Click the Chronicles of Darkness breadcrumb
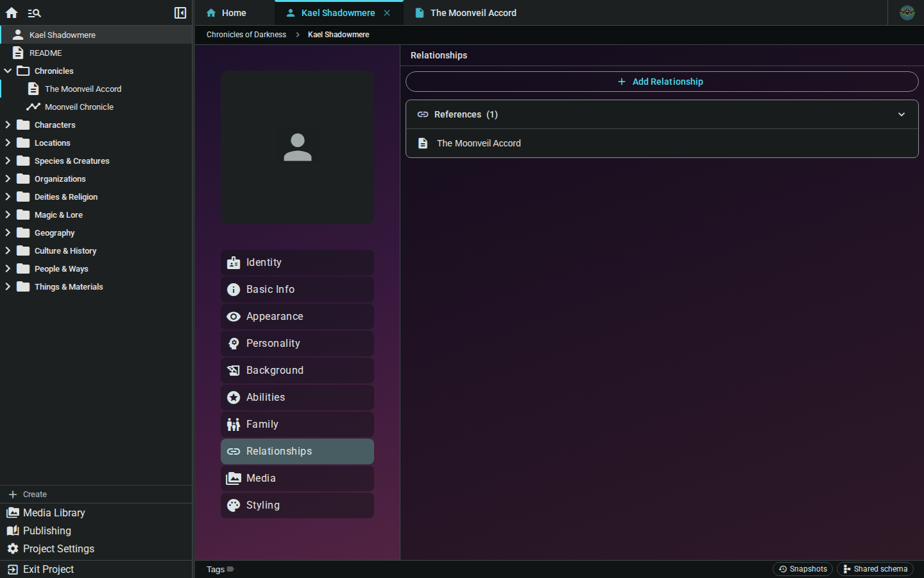The width and height of the screenshot is (924, 578). pyautogui.click(x=246, y=35)
